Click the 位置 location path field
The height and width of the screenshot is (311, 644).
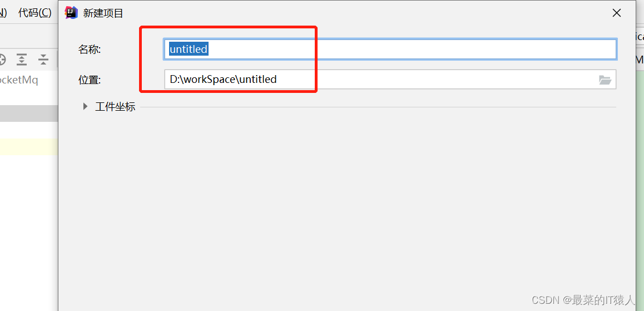(x=378, y=79)
